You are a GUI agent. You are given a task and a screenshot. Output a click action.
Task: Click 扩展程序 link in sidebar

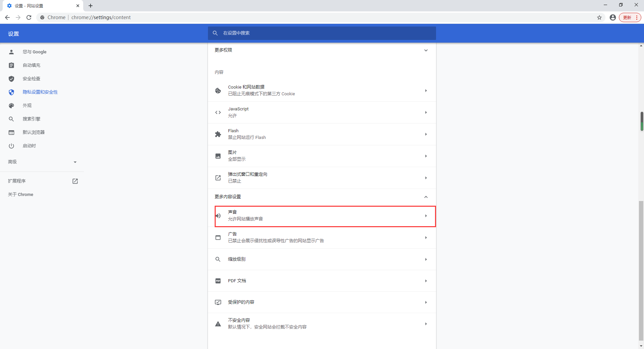click(x=17, y=181)
